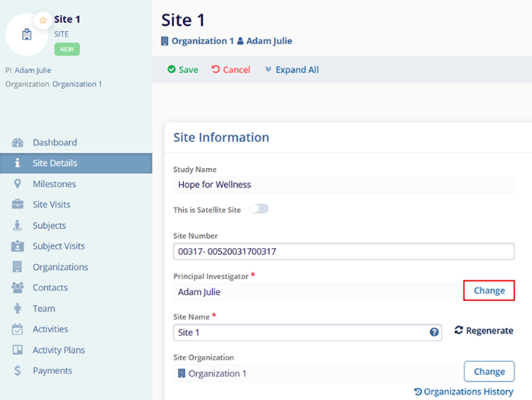This screenshot has width=532, height=400.
Task: Change the Site Organization
Action: coord(489,372)
